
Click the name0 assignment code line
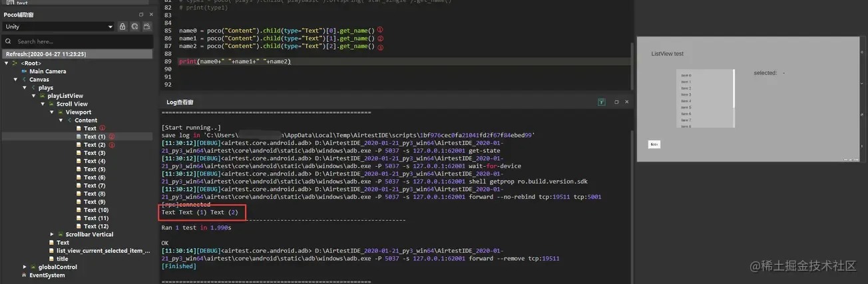(x=277, y=31)
